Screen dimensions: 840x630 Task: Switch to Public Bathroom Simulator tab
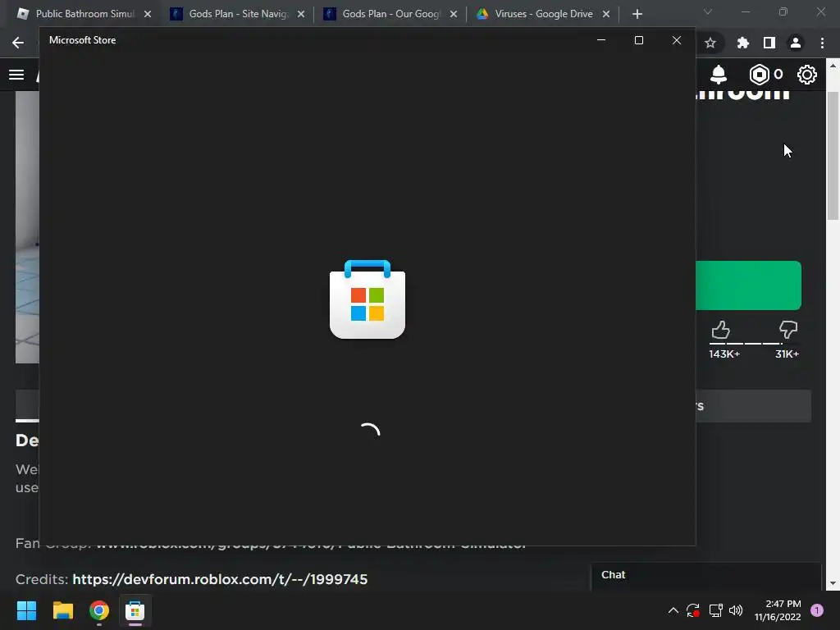coord(84,14)
